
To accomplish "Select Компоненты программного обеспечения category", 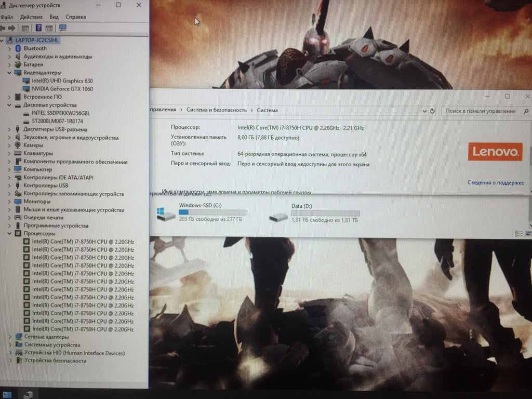I will point(75,162).
